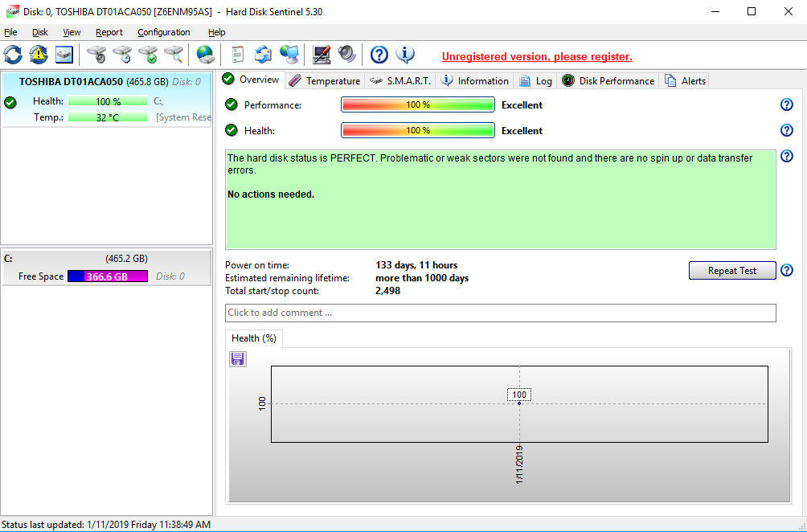Switch to the Temperature tab
The height and width of the screenshot is (532, 807).
coord(325,80)
